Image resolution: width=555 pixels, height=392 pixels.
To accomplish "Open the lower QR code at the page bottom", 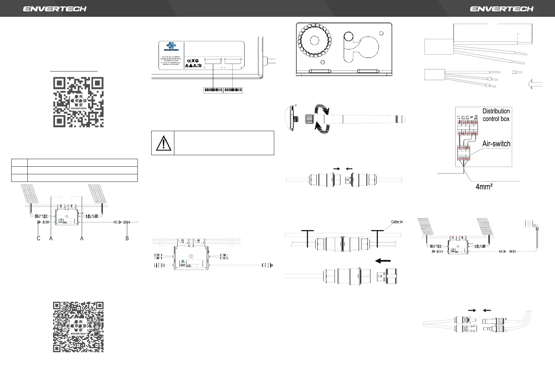I will (x=78, y=327).
